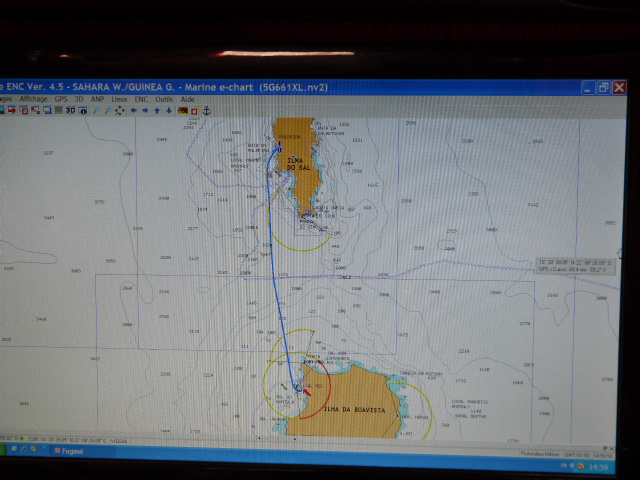Click the ILHA DA BOAVISTA island label
The image size is (640, 480).
click(354, 409)
